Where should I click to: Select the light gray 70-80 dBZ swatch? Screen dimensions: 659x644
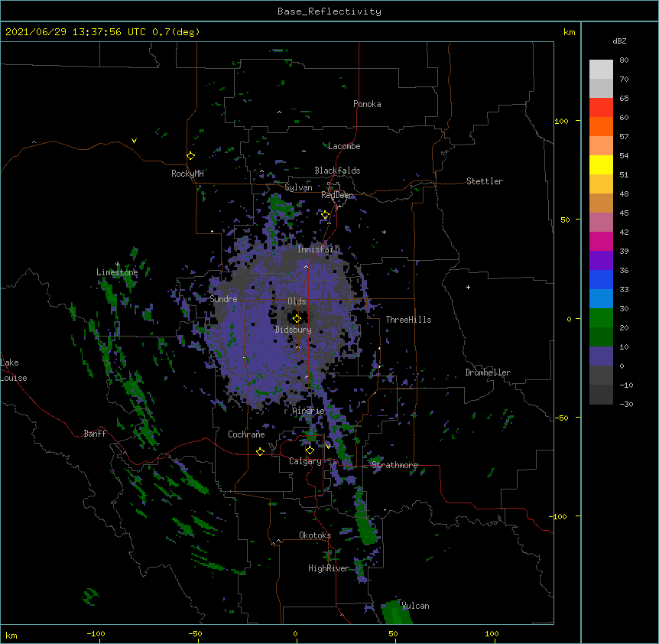[601, 70]
